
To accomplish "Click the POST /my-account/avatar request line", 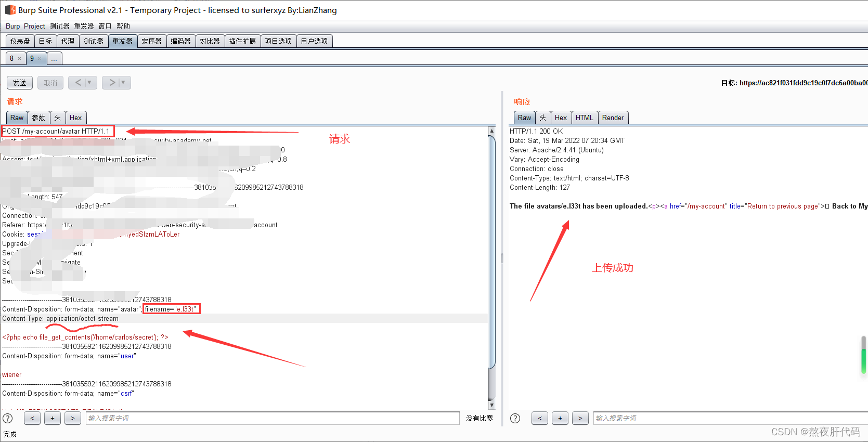I will pos(56,131).
